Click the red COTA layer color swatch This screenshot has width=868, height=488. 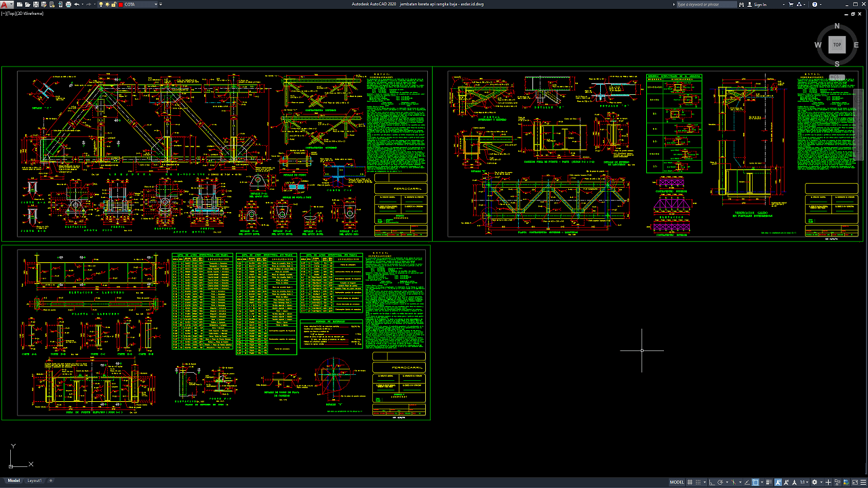click(x=121, y=4)
